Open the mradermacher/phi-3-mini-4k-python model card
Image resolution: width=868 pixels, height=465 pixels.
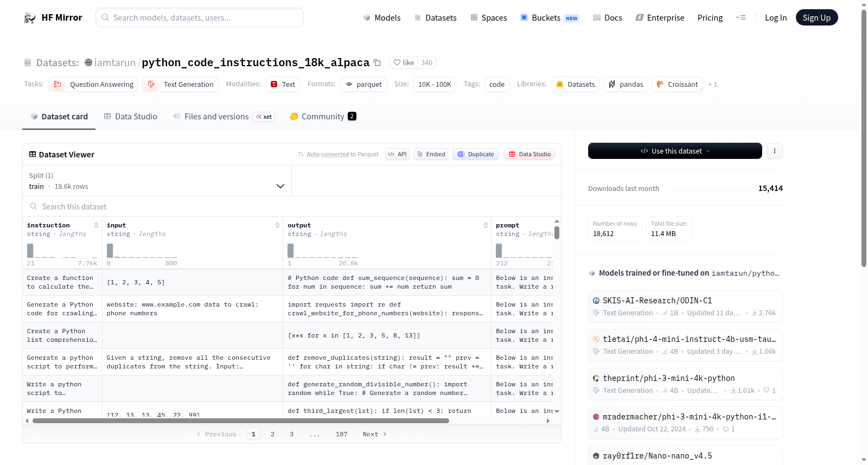click(x=685, y=423)
